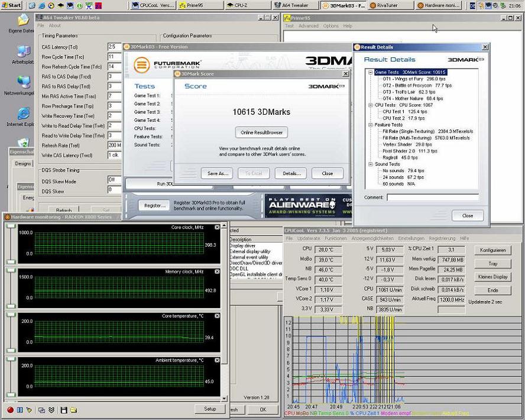The image size is (525, 420).
Task: Click the floppy disk save icon in monitoring toolbar
Action: (64, 409)
